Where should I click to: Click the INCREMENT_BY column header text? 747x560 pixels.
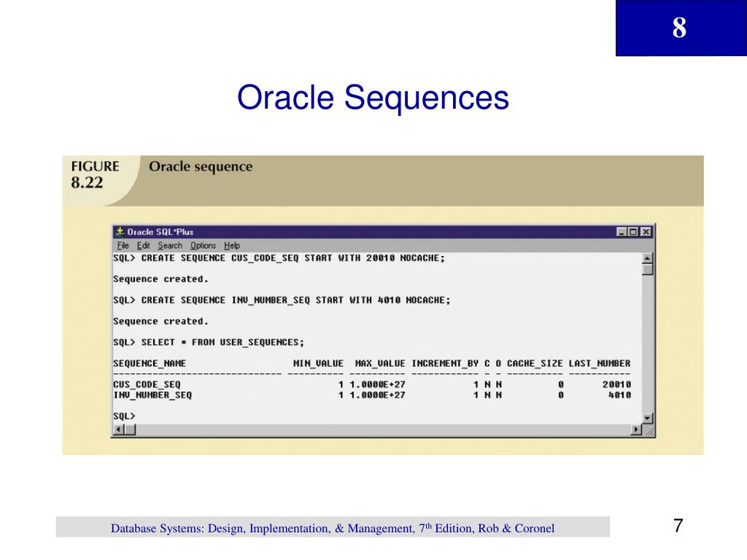[x=445, y=363]
